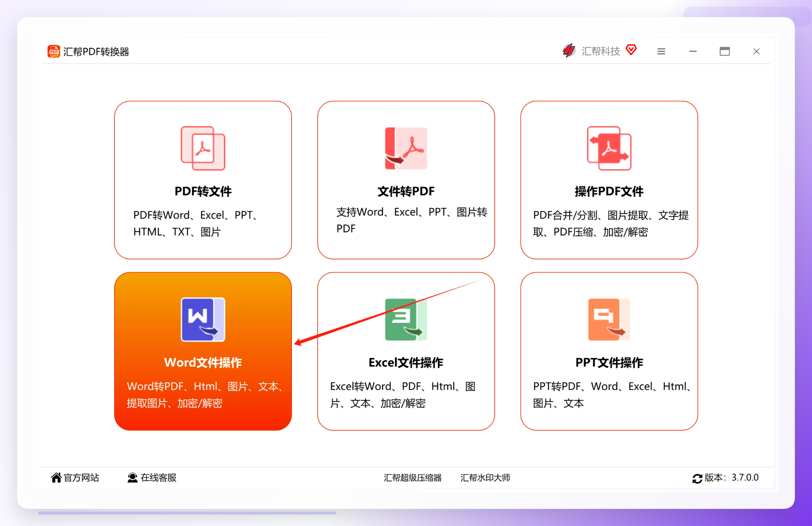Click the orange PPT文件操作 icon
Viewport: 812px width, 526px height.
609,320
